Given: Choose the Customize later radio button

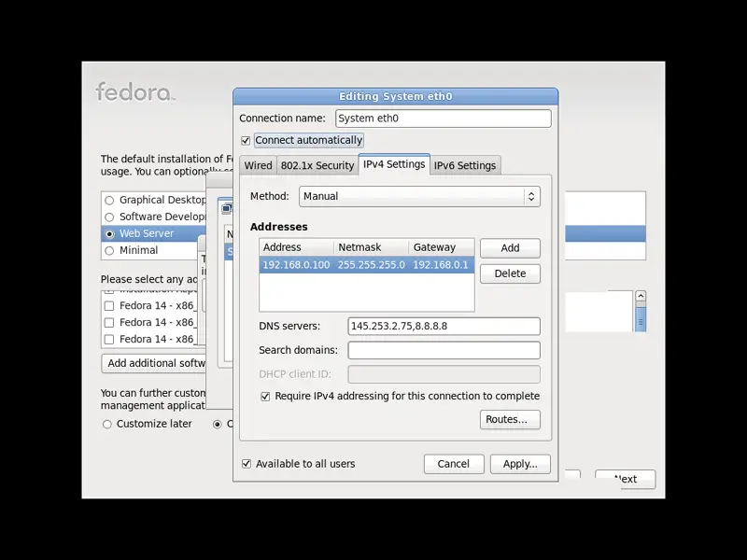Looking at the screenshot, I should coord(108,424).
